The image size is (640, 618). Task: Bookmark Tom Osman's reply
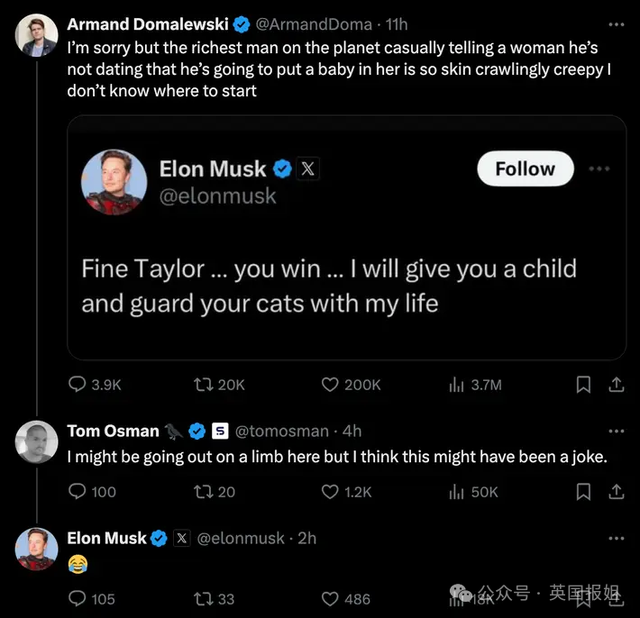pos(584,491)
